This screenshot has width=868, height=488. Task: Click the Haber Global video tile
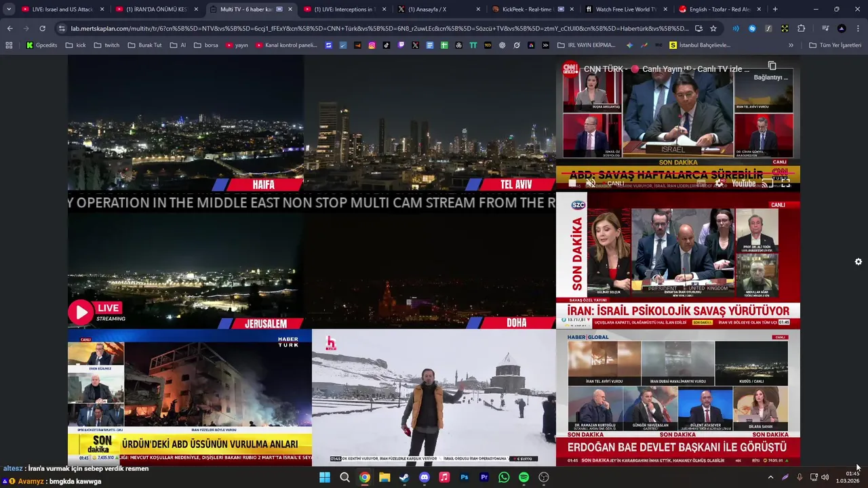(x=678, y=398)
